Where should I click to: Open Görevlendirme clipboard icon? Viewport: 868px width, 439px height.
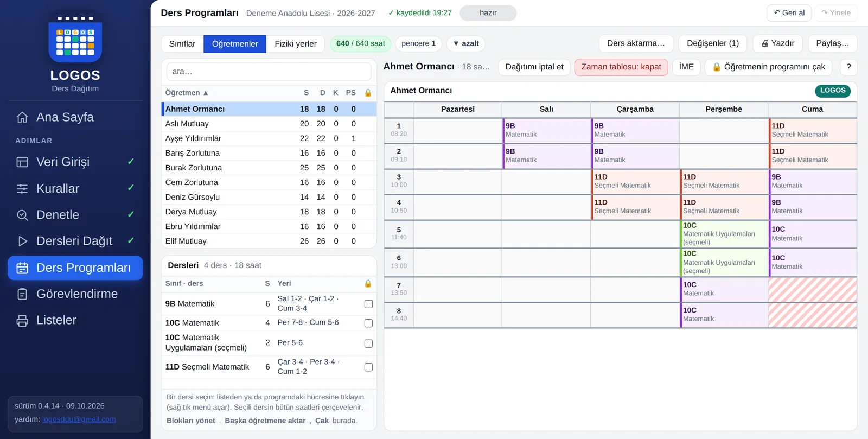click(x=22, y=294)
